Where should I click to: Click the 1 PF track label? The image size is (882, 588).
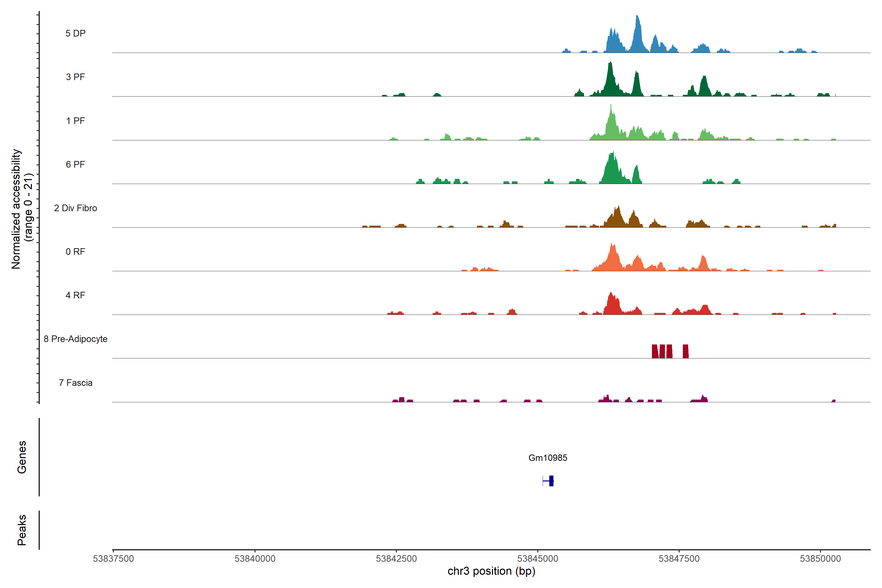[x=75, y=121]
